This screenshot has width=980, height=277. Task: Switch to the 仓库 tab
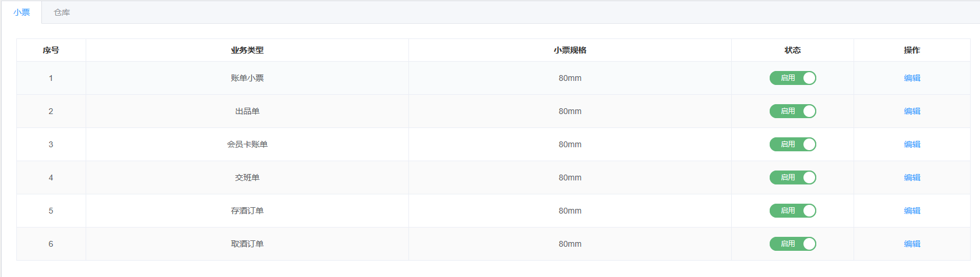point(62,12)
